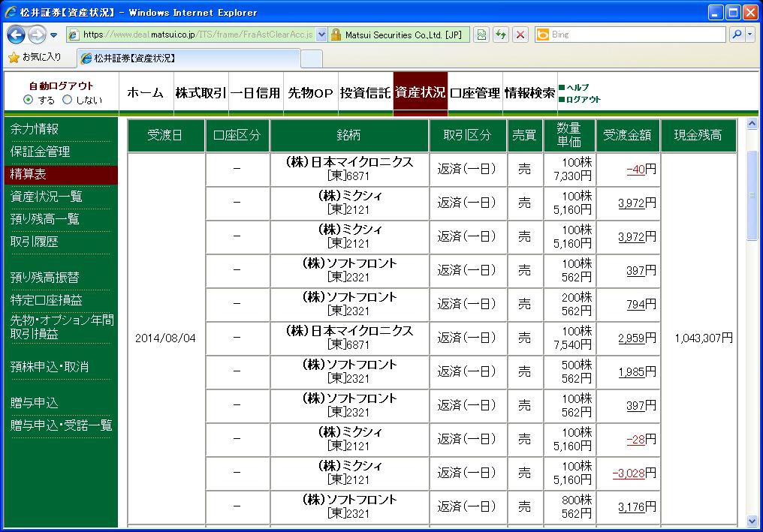Click the 現金残高 column header
This screenshot has width=763, height=532.
[x=698, y=135]
